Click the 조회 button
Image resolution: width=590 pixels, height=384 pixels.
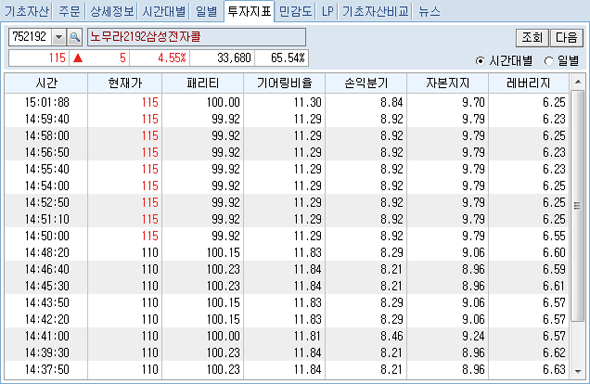[532, 38]
